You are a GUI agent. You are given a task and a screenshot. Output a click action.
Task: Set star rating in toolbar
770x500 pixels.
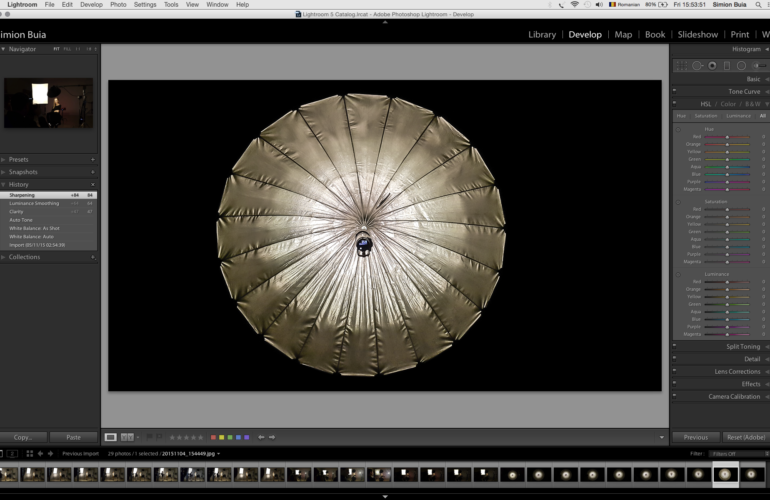pos(186,437)
